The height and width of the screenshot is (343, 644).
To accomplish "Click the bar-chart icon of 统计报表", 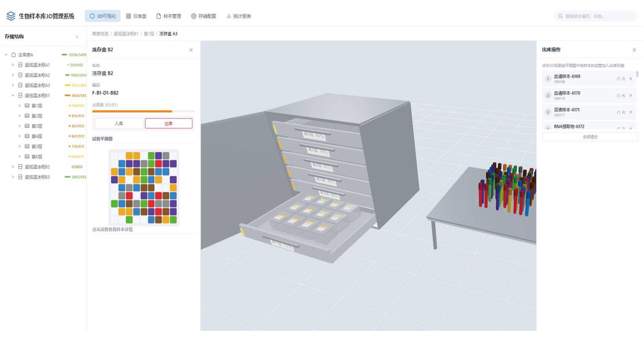I will point(229,16).
